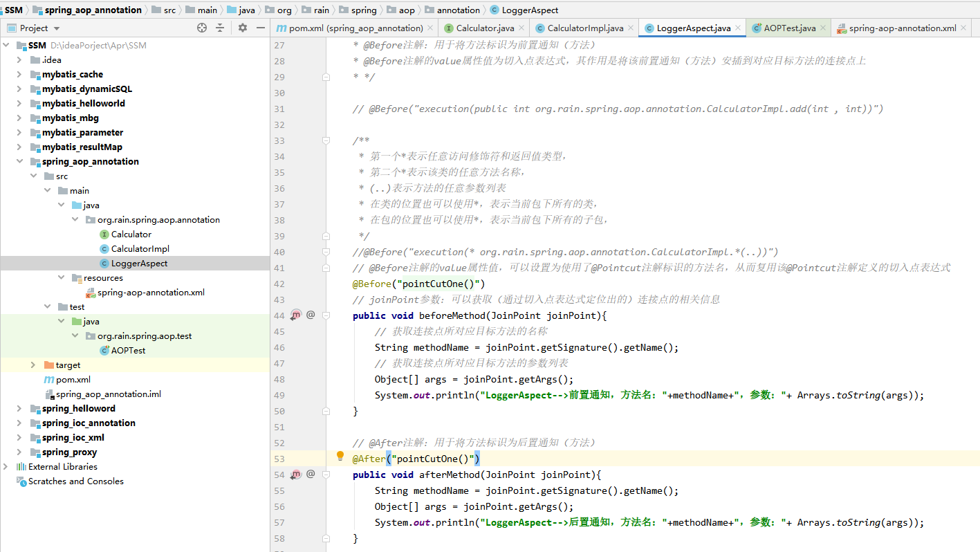
Task: Collapse the spring_aop_annotation module
Action: [x=20, y=162]
